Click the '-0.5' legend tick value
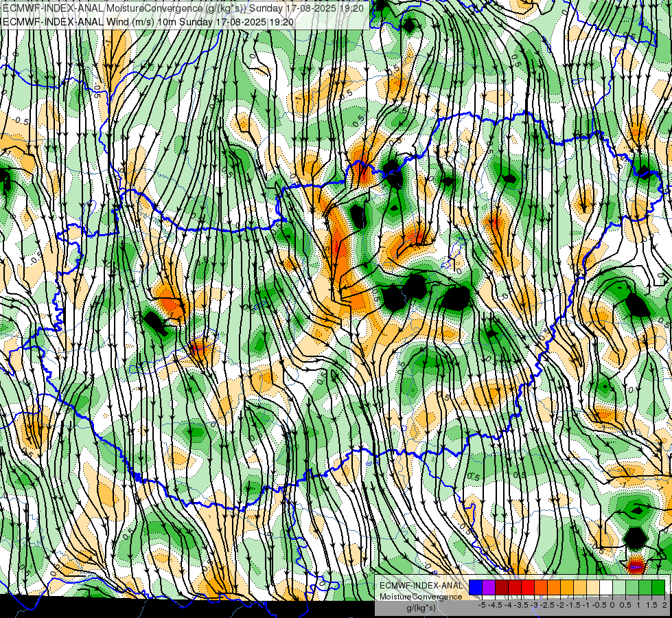The height and width of the screenshot is (618, 672). [x=599, y=605]
